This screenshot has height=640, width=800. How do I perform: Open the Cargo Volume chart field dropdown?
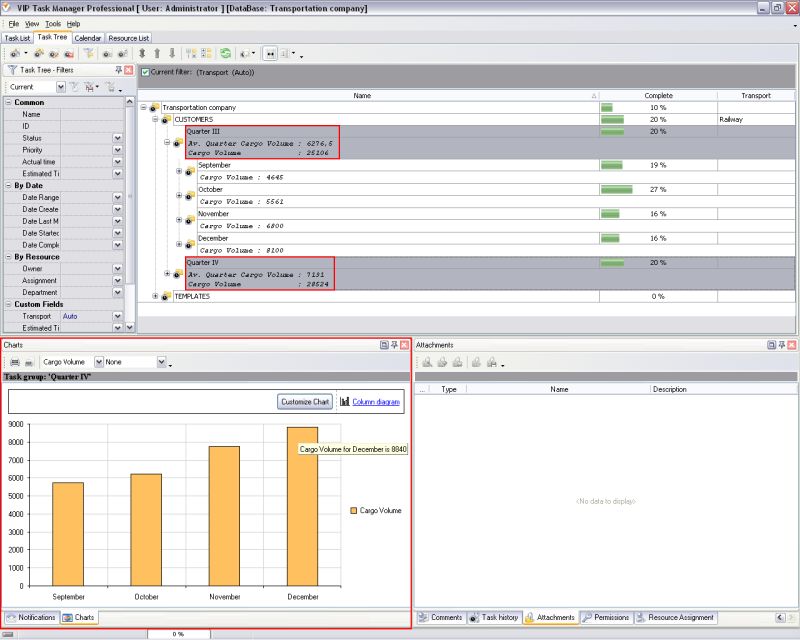(x=99, y=362)
